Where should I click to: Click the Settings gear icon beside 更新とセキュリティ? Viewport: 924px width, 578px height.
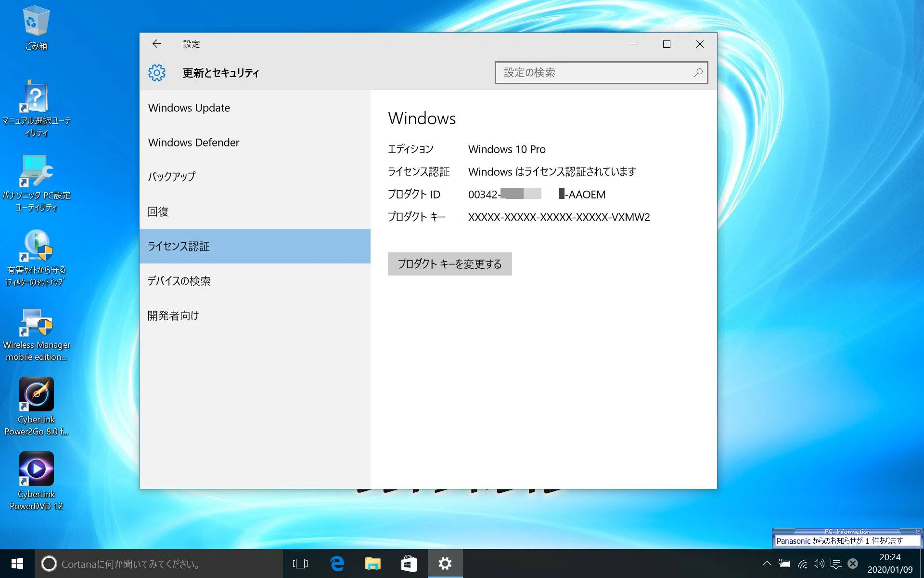click(157, 73)
